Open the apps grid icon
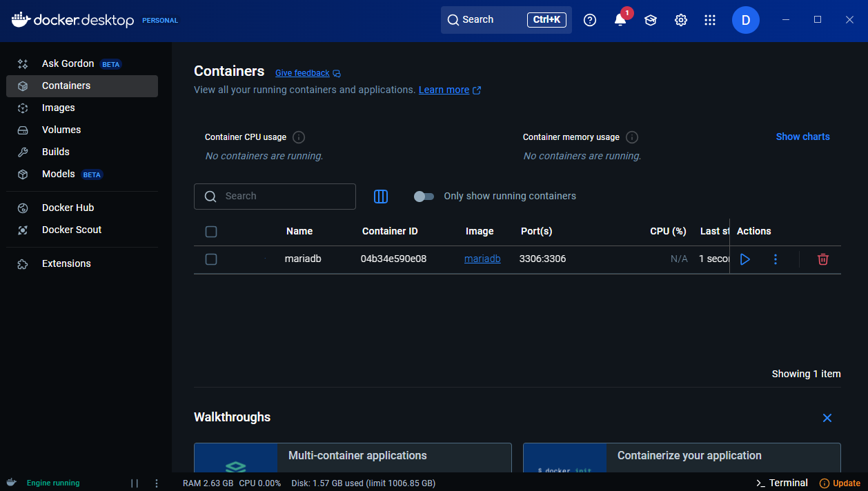868x491 pixels. point(710,20)
